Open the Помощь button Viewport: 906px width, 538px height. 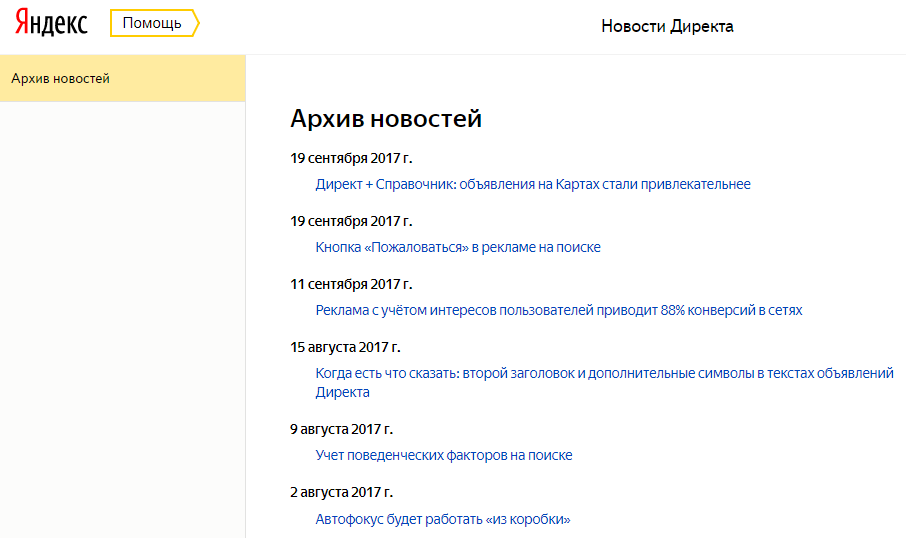(154, 23)
